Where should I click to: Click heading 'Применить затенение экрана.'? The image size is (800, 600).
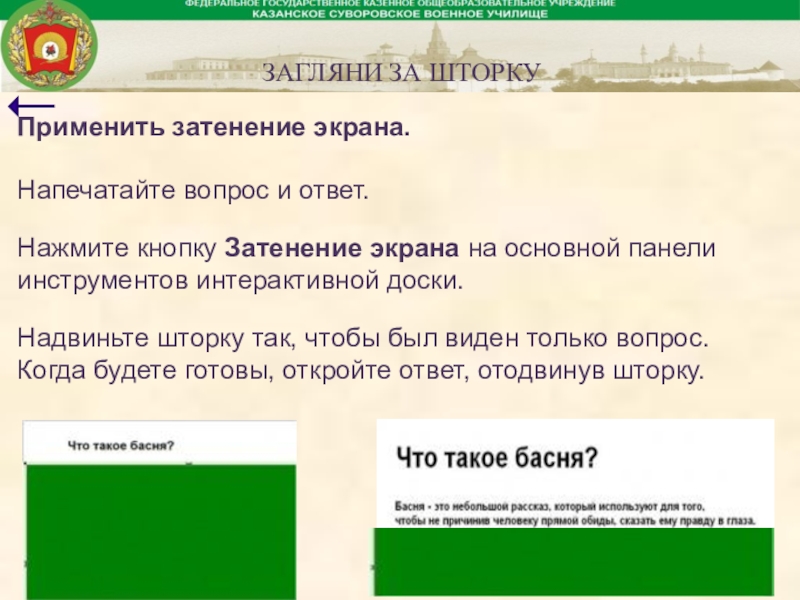pos(214,128)
